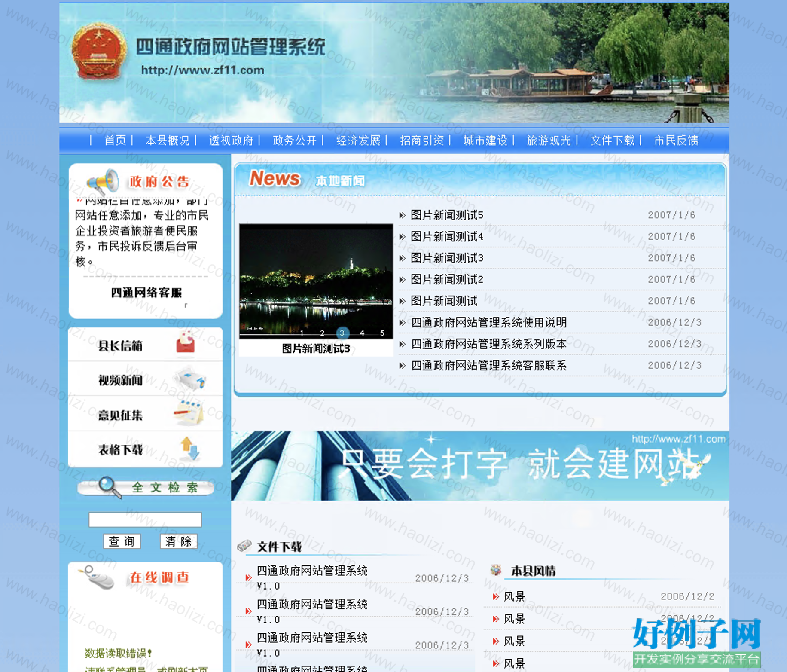This screenshot has height=672, width=787.
Task: Click the megaphone icon beside 政府公告
Action: pyautogui.click(x=102, y=181)
